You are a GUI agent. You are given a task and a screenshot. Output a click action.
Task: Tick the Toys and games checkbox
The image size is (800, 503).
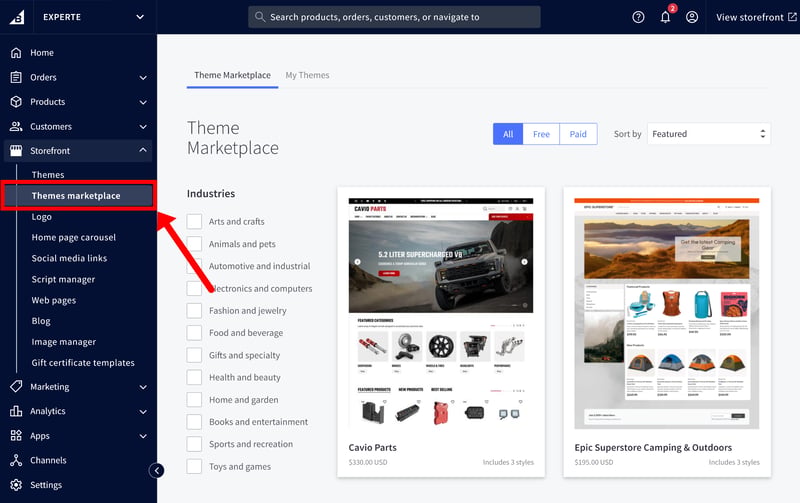194,466
